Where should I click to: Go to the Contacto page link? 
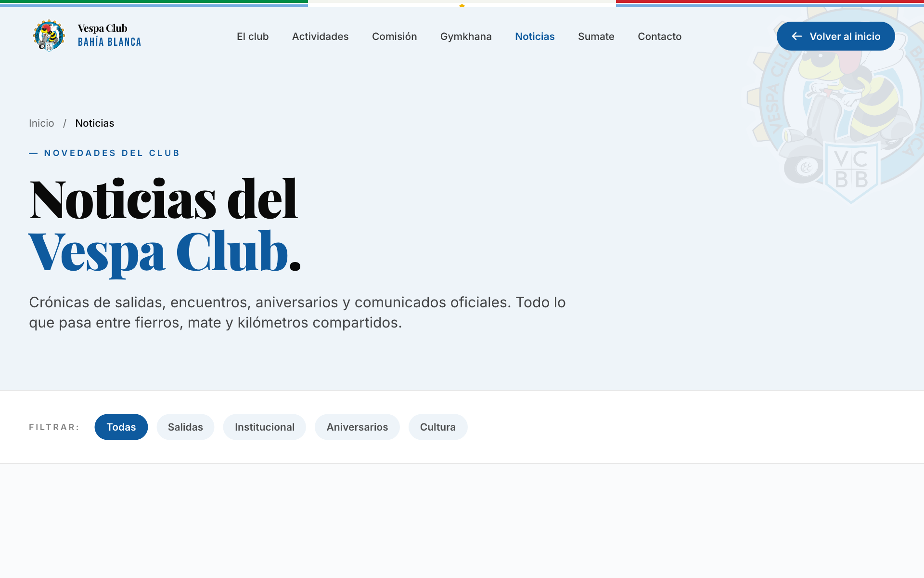click(660, 37)
